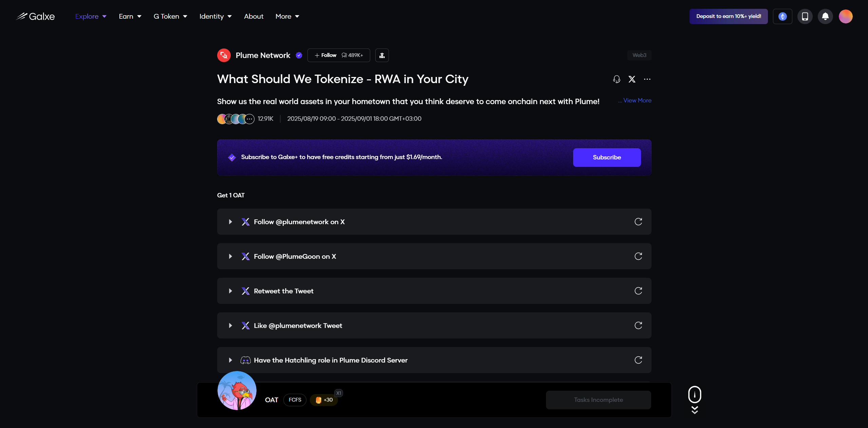Screen dimensions: 868x428
Task: Open the Ethereum network selector icon
Action: 782,16
